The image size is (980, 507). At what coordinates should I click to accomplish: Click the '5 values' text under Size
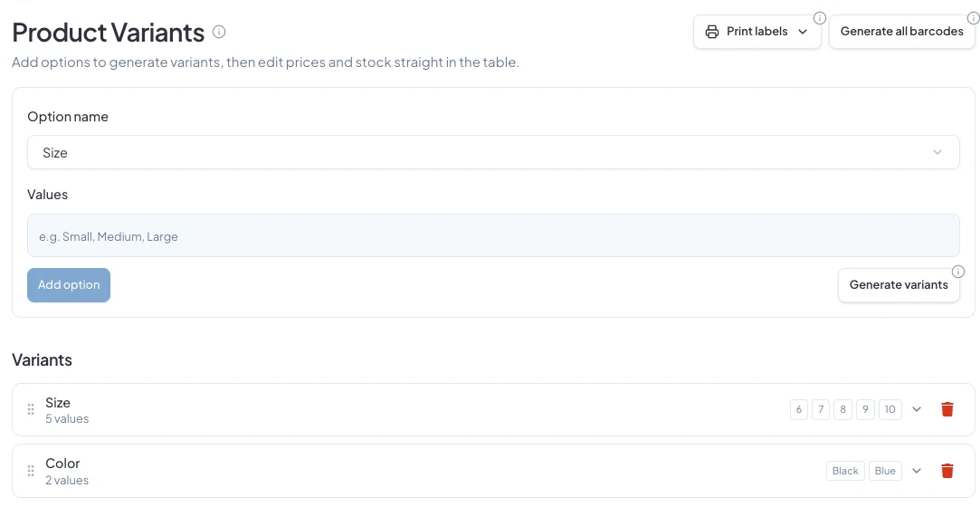click(x=67, y=419)
